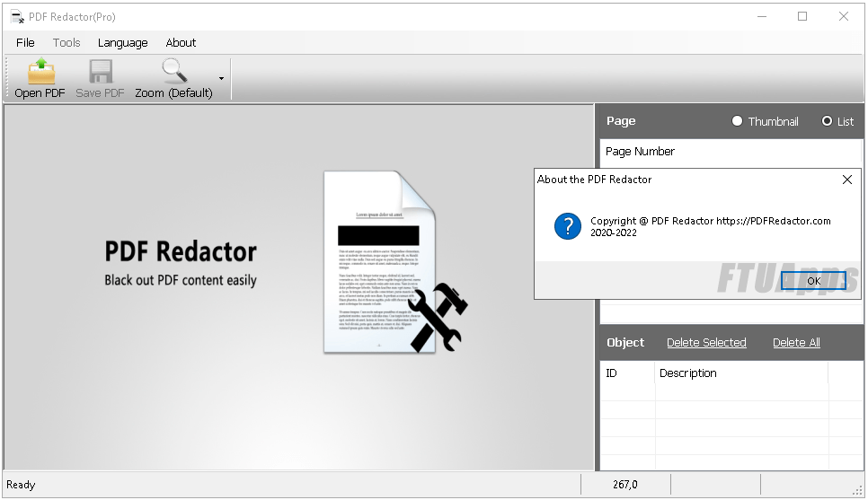Image resolution: width=868 pixels, height=500 pixels.
Task: Maximize the PDF Redactor window
Action: (x=802, y=16)
